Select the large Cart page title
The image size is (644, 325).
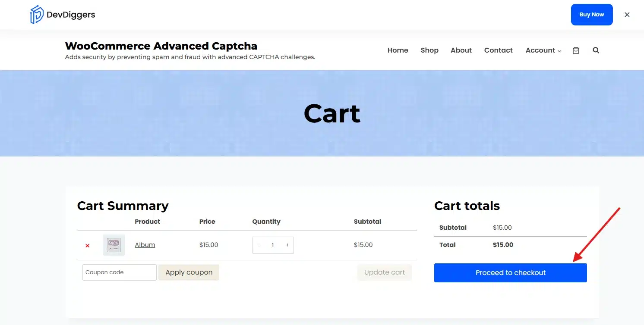click(332, 114)
